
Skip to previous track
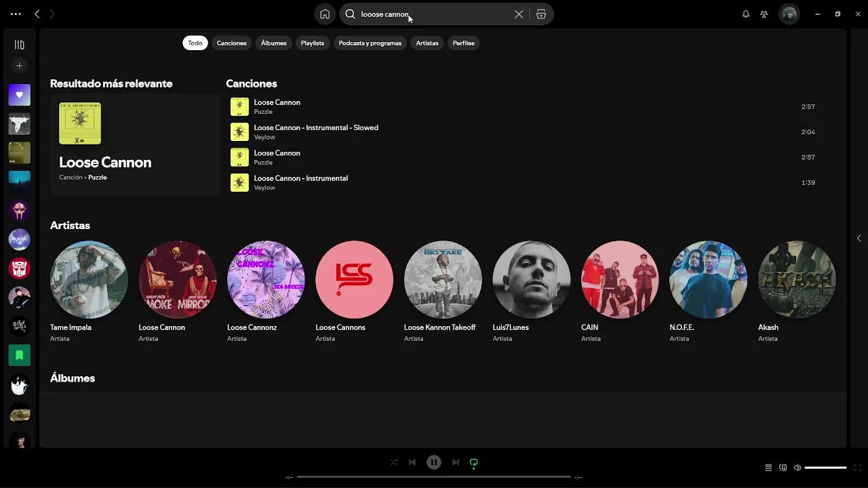click(x=412, y=462)
